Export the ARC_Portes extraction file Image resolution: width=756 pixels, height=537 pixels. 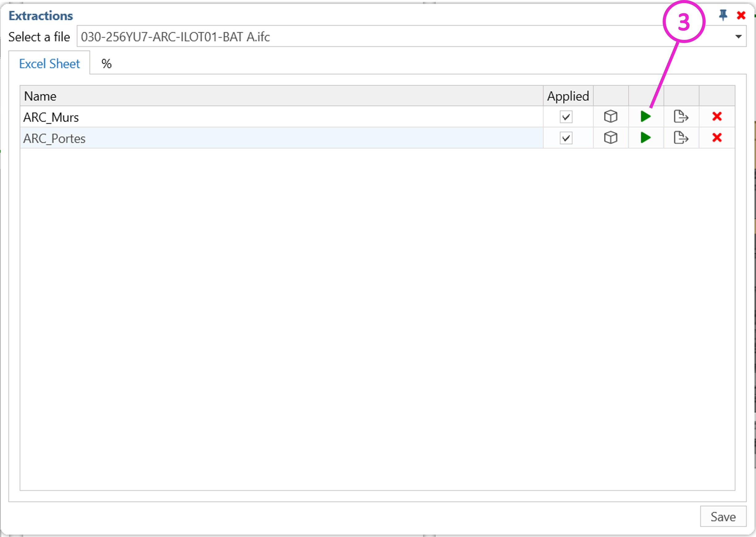(681, 138)
